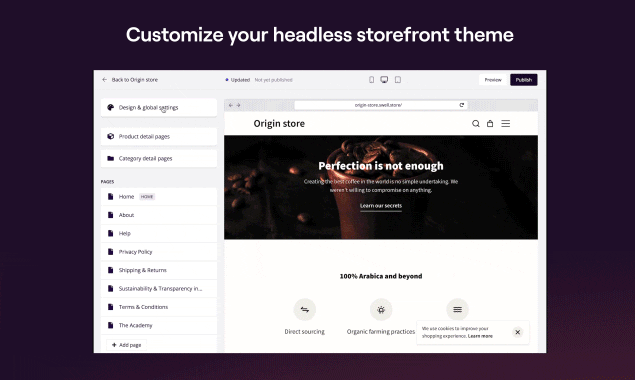Click the lines icon beside Organic farming
This screenshot has width=635, height=380.
click(457, 310)
